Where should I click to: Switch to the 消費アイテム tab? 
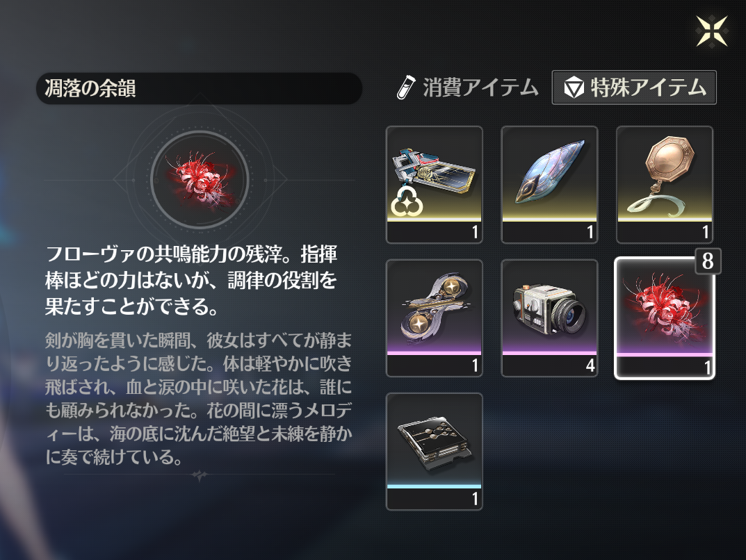468,88
